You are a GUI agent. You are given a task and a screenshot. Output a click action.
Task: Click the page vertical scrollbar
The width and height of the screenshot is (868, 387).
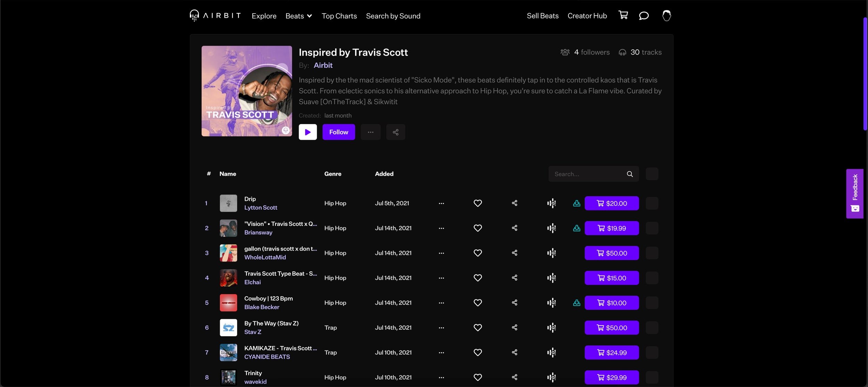pyautogui.click(x=865, y=74)
